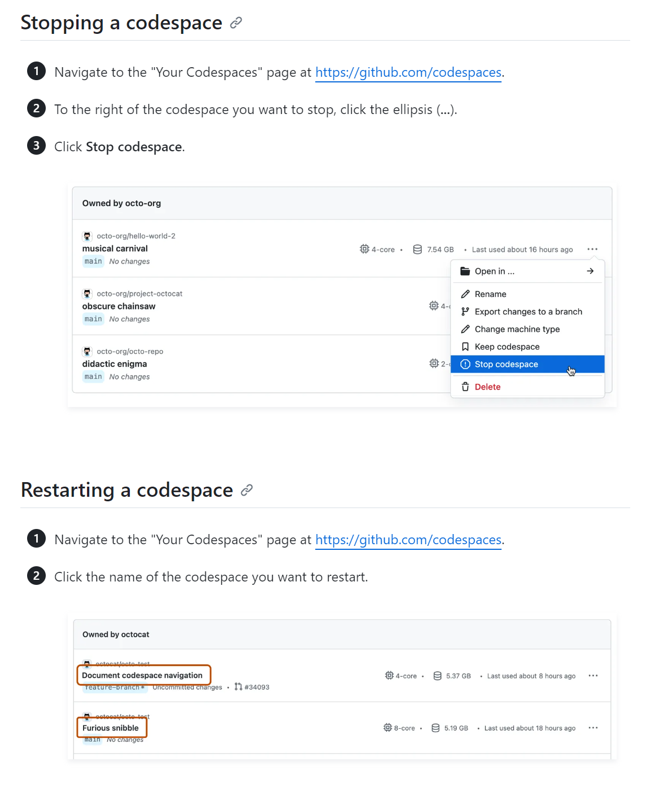Click the folder icon next to Open in
The image size is (672, 796).
pos(464,271)
